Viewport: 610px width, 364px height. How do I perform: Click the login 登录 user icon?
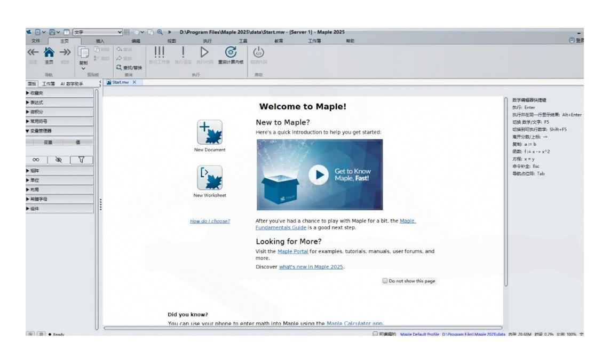(572, 41)
